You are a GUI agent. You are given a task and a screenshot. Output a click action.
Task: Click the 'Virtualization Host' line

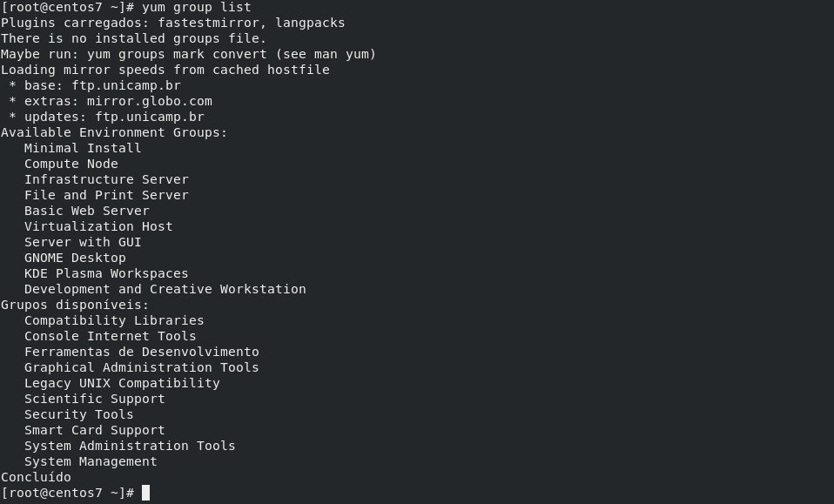pyautogui.click(x=98, y=226)
